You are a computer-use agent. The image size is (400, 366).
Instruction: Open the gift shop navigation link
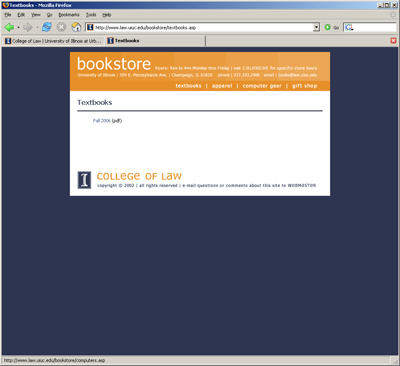pos(304,86)
